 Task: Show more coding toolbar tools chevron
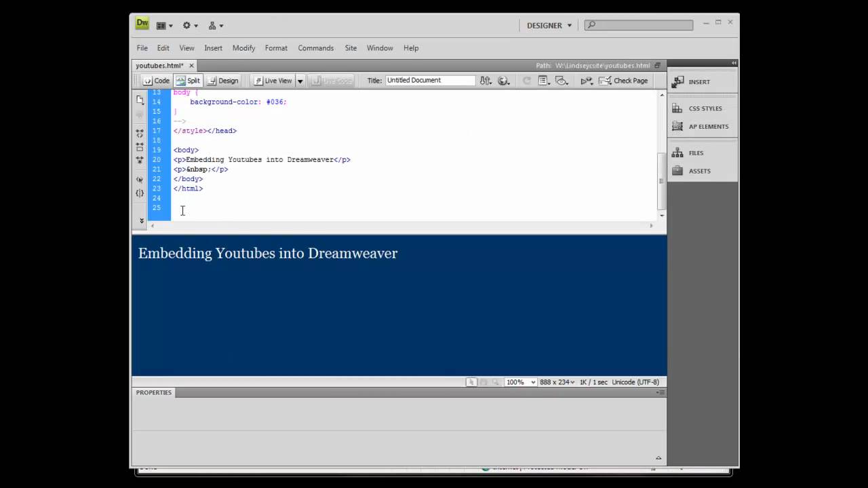[141, 220]
